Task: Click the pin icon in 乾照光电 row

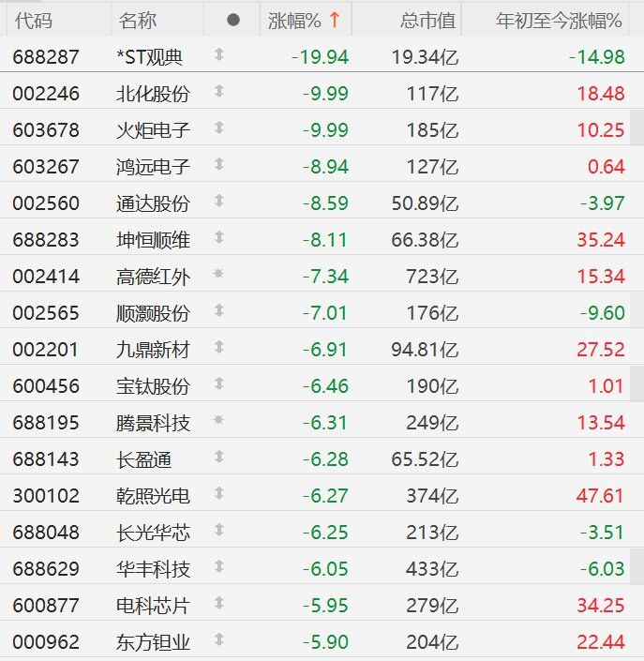Action: 218,494
